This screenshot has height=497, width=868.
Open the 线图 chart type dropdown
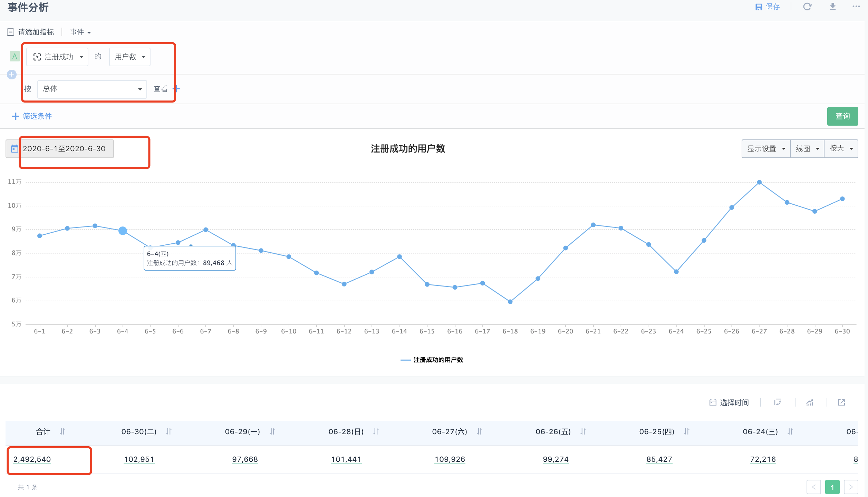click(x=807, y=149)
